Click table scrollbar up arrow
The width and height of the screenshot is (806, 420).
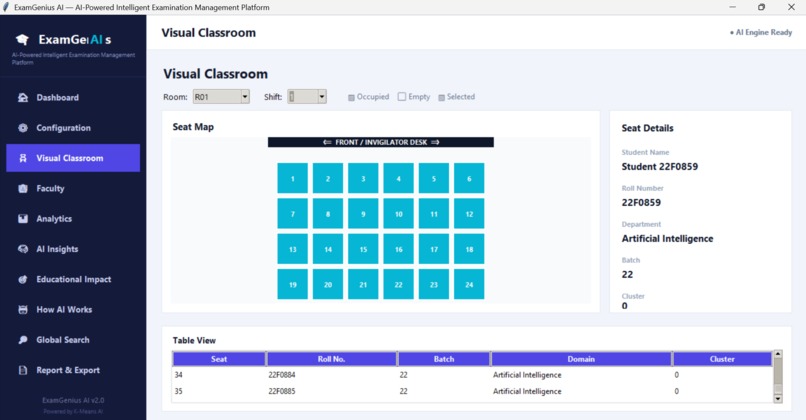point(778,354)
